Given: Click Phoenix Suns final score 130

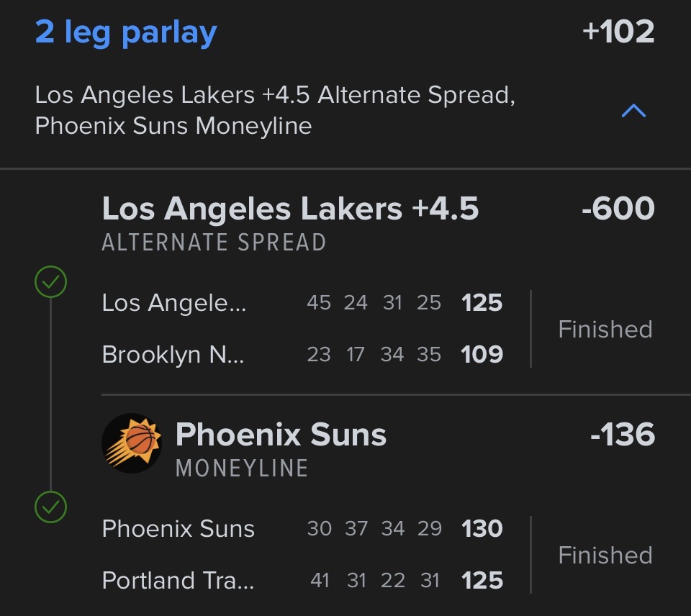Looking at the screenshot, I should pos(482,529).
